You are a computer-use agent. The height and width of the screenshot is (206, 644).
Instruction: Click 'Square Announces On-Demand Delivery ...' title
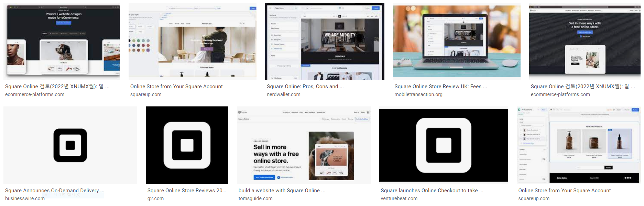55,191
